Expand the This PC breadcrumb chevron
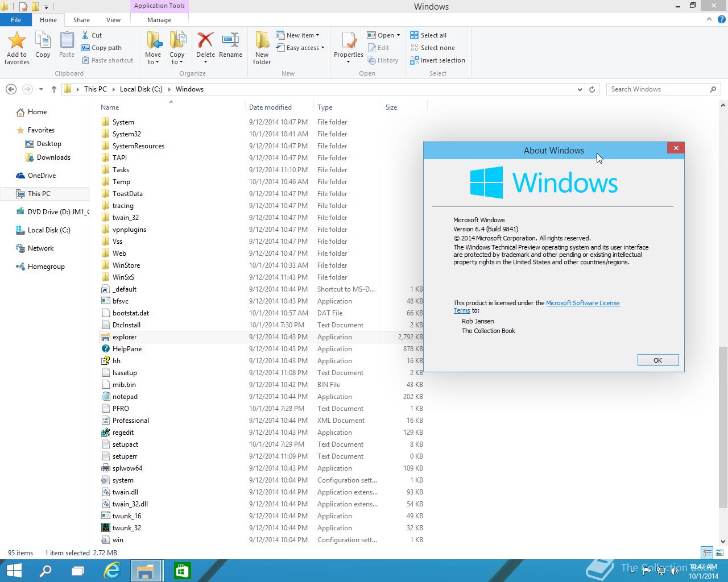Viewport: 728px width, 582px height. coord(113,89)
